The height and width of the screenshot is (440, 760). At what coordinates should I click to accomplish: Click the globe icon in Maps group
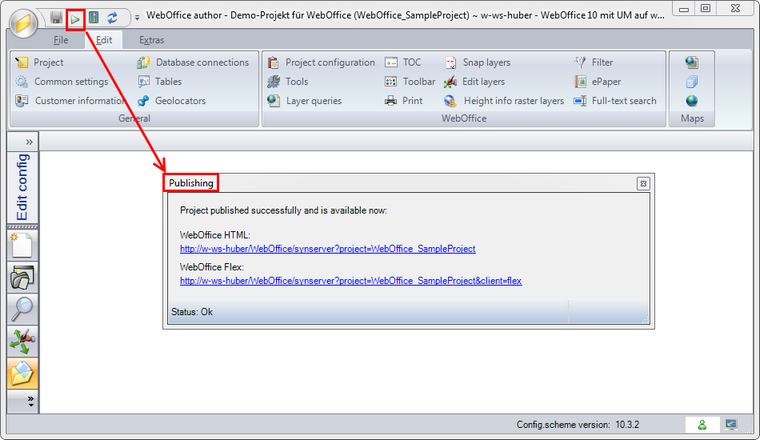[x=692, y=100]
